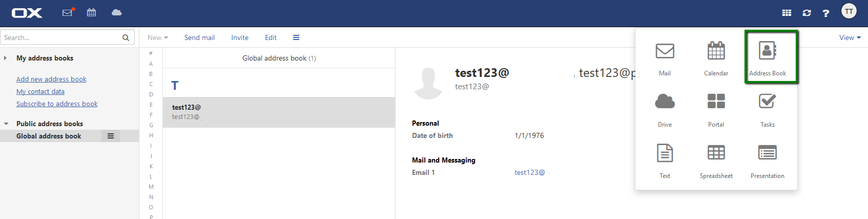Collapse Public address books section
Viewport: 868px width, 219px height.
tap(6, 124)
